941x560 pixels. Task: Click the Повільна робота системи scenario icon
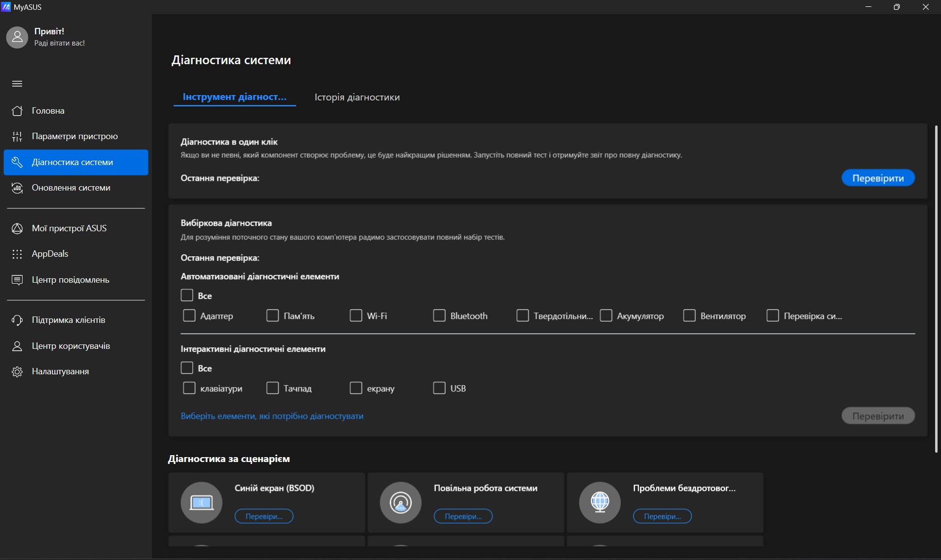401,502
